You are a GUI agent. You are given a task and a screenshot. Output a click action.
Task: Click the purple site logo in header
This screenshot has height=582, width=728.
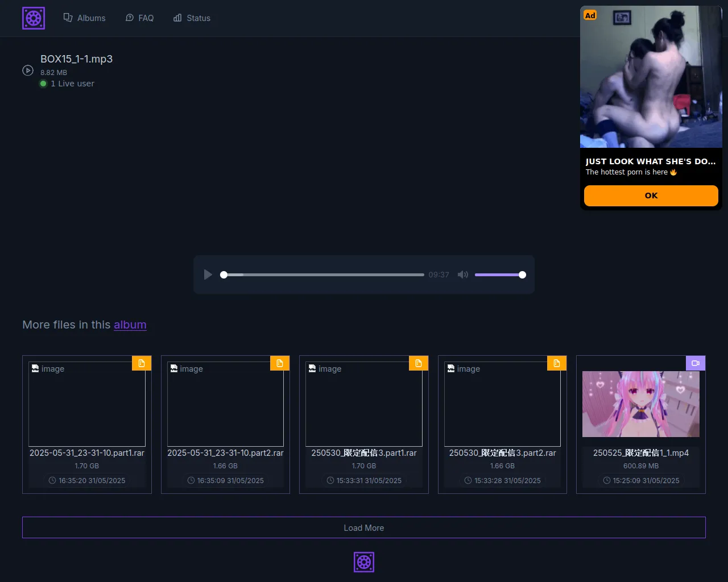pyautogui.click(x=34, y=18)
